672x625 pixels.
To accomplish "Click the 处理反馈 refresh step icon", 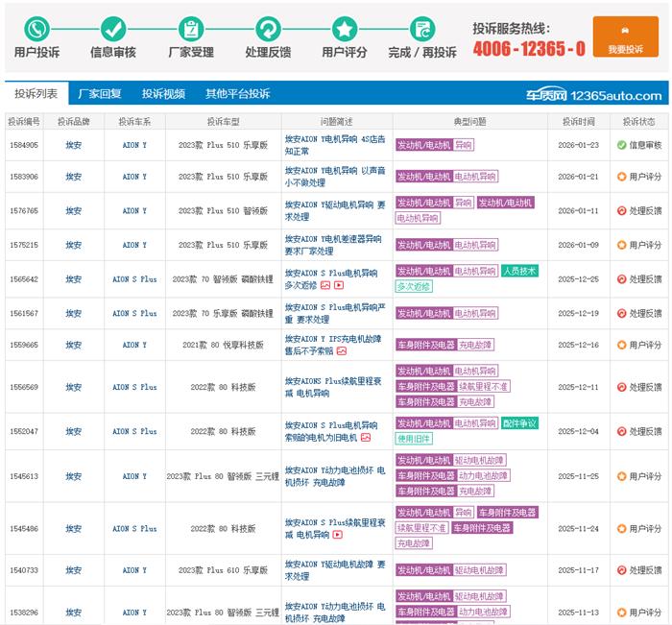I will tap(268, 29).
